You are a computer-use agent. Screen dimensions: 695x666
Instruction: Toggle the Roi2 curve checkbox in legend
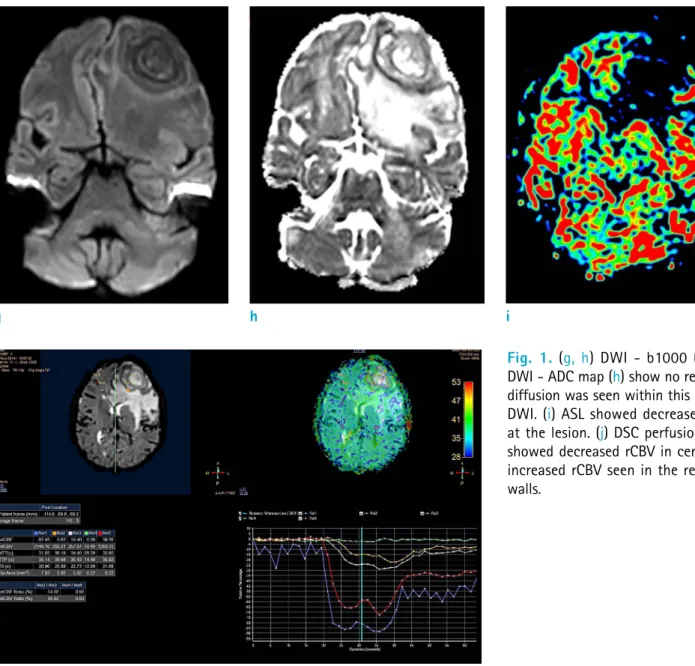361,513
